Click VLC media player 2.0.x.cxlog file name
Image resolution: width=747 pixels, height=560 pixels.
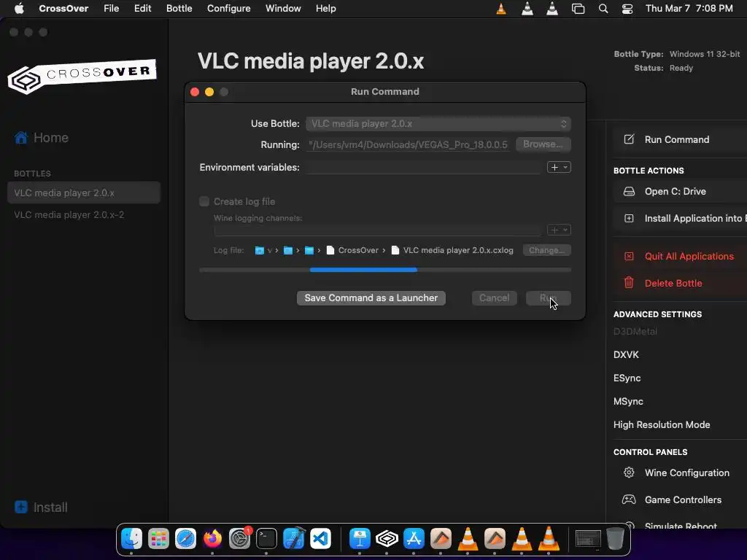tap(458, 251)
